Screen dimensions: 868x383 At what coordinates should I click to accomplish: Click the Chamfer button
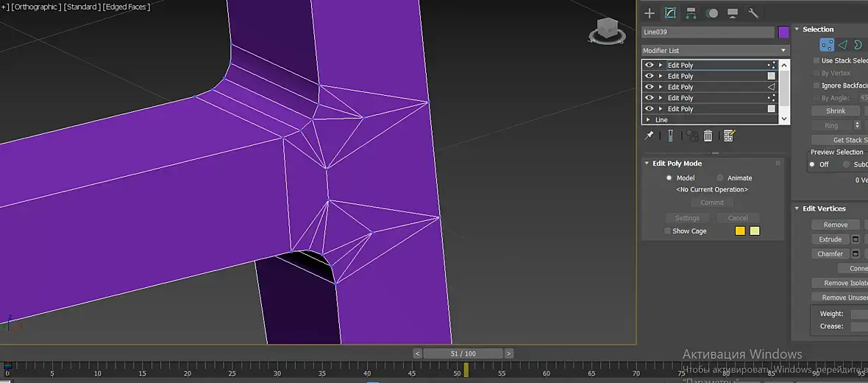(830, 254)
